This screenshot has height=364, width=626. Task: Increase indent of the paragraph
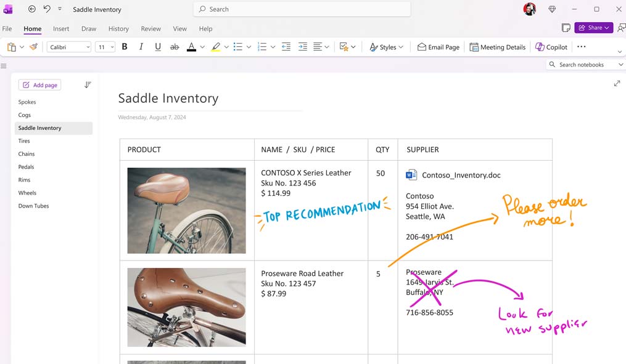[x=303, y=47]
